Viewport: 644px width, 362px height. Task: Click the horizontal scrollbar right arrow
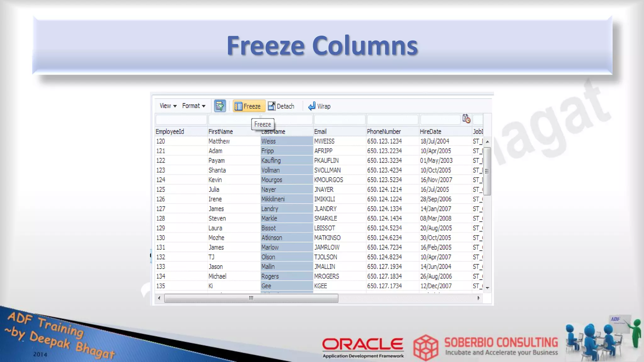[x=478, y=298]
